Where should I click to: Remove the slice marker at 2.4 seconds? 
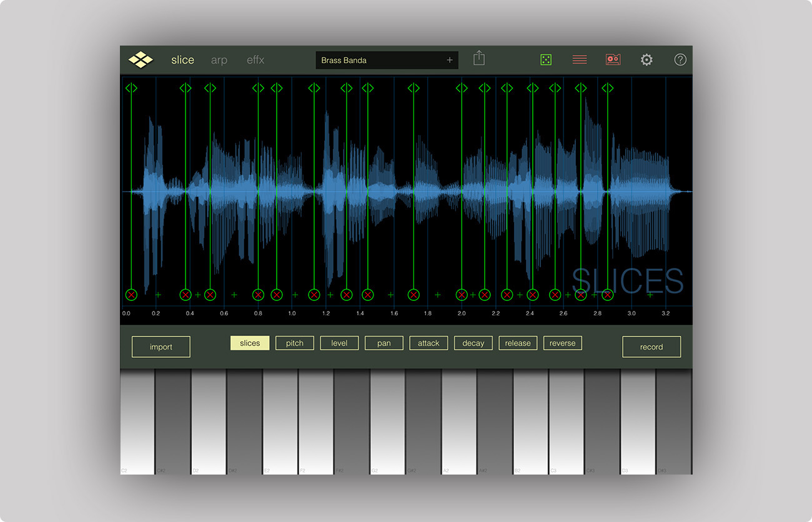coord(532,295)
